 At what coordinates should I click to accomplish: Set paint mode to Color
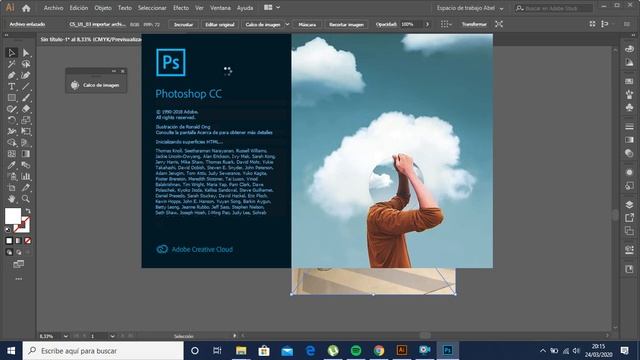coord(9,241)
